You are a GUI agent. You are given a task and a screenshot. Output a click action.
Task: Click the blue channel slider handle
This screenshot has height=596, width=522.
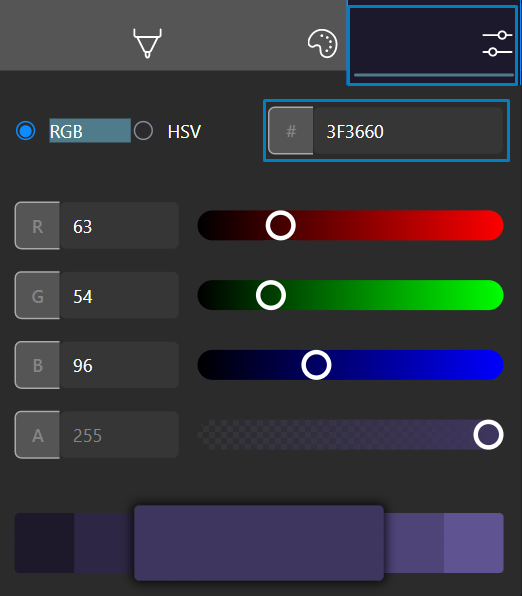(316, 365)
